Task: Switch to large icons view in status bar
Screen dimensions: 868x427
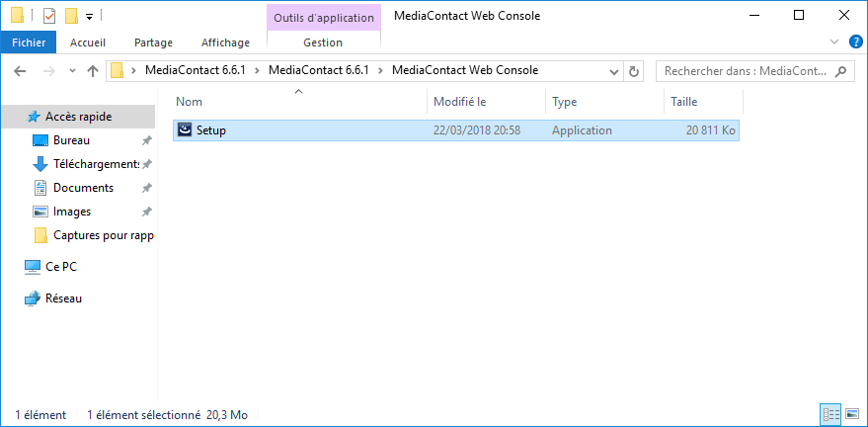Action: tap(852, 414)
